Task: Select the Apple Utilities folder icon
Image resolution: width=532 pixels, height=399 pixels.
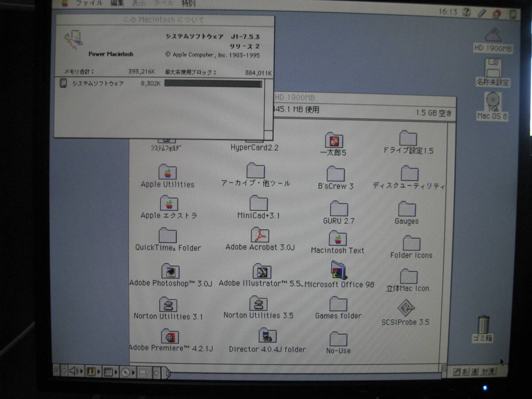Action: point(168,172)
